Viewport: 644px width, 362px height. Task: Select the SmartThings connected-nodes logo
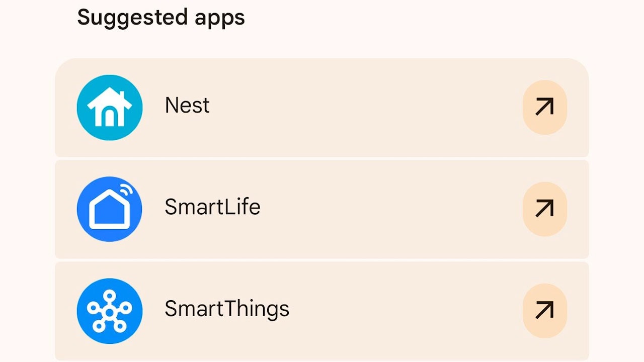(x=110, y=311)
